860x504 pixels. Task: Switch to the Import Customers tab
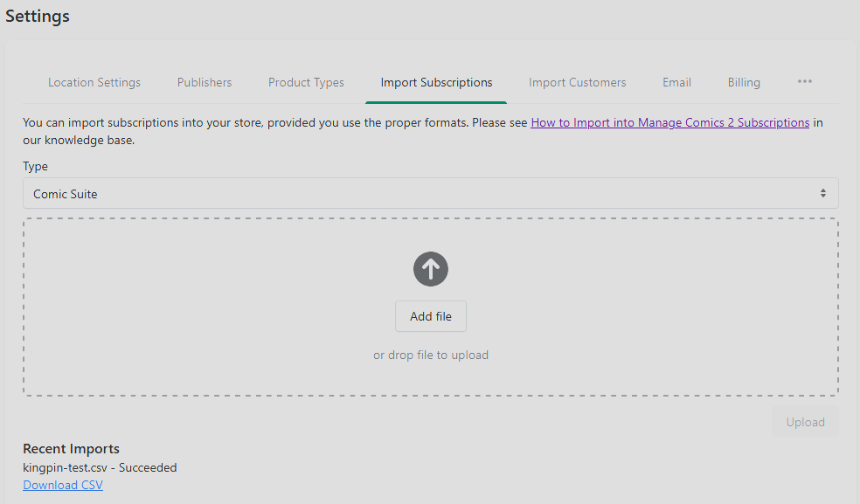(x=578, y=82)
